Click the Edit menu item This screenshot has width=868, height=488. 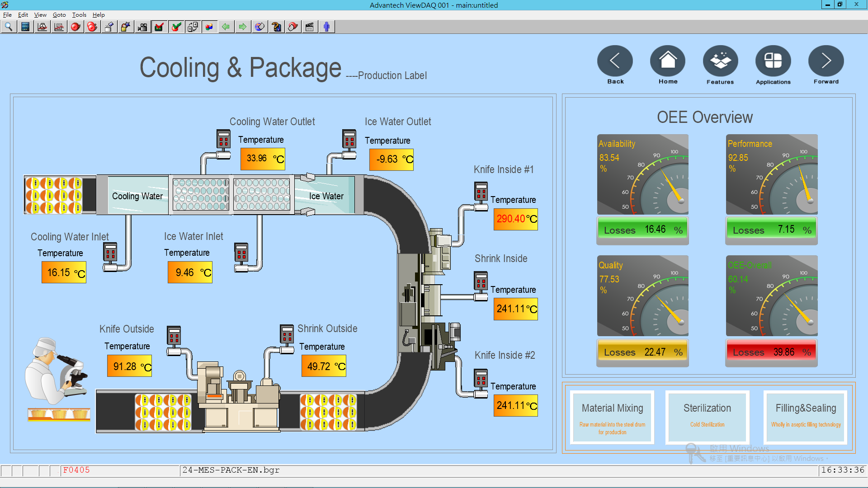(x=24, y=14)
